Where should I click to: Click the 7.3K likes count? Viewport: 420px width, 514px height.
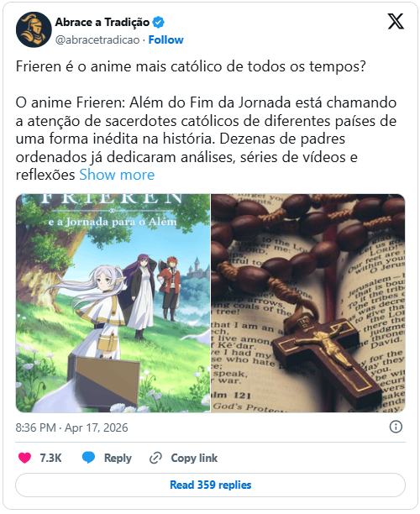pos(50,458)
